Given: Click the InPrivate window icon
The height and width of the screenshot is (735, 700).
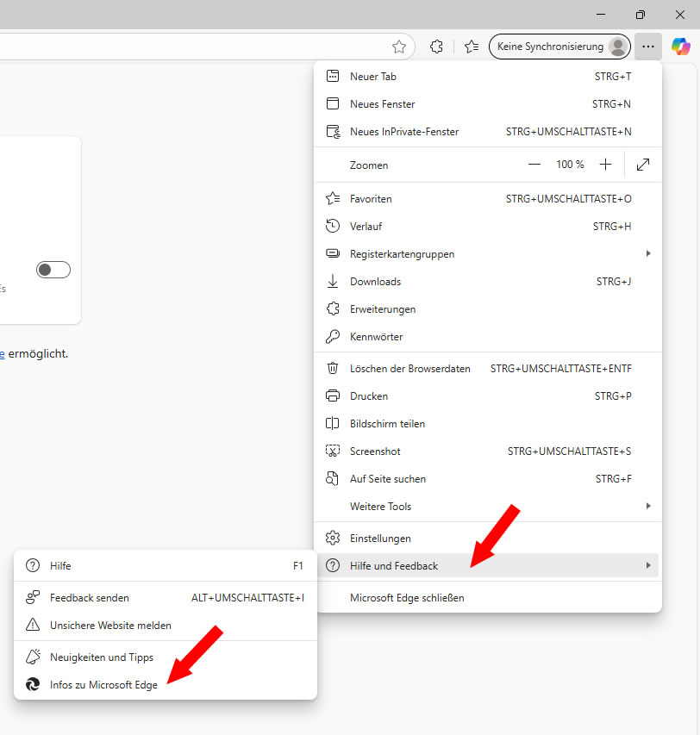Looking at the screenshot, I should click(333, 131).
